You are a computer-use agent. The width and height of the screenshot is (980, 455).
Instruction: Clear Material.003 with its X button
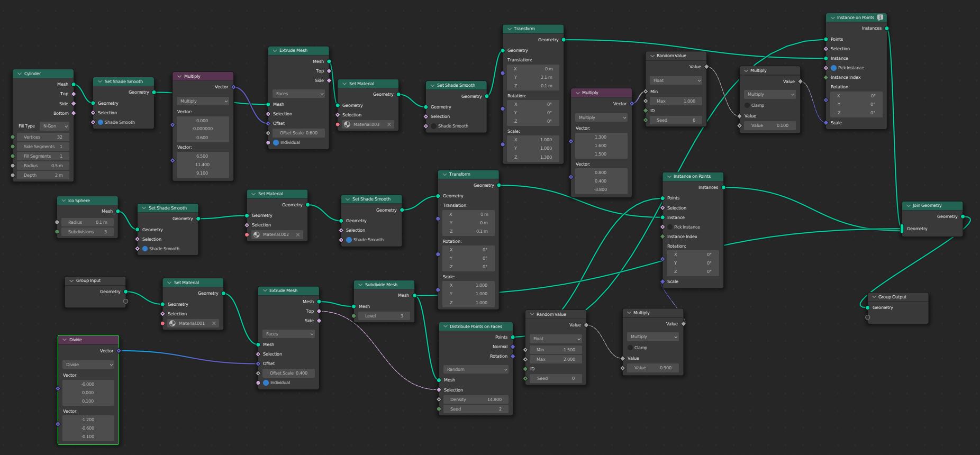[389, 125]
